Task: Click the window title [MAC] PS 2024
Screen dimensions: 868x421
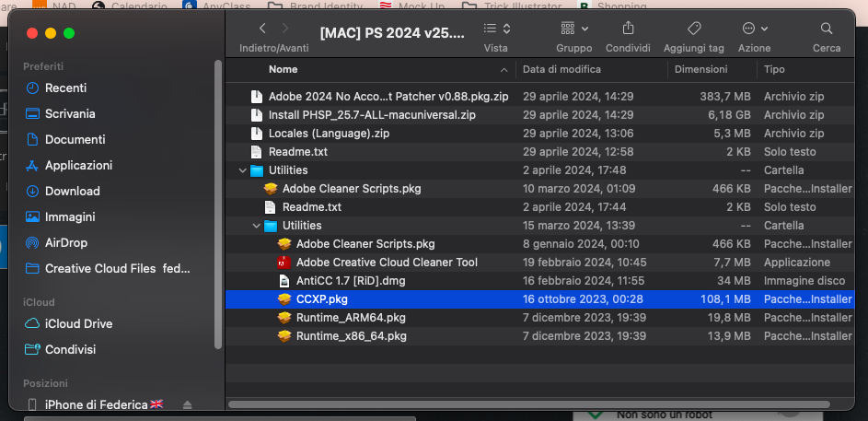Action: click(392, 33)
